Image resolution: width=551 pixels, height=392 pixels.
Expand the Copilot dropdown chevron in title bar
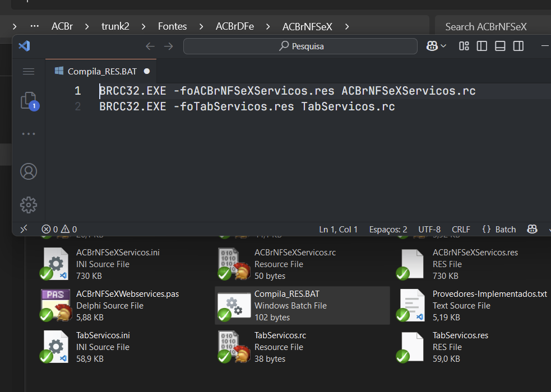point(443,46)
